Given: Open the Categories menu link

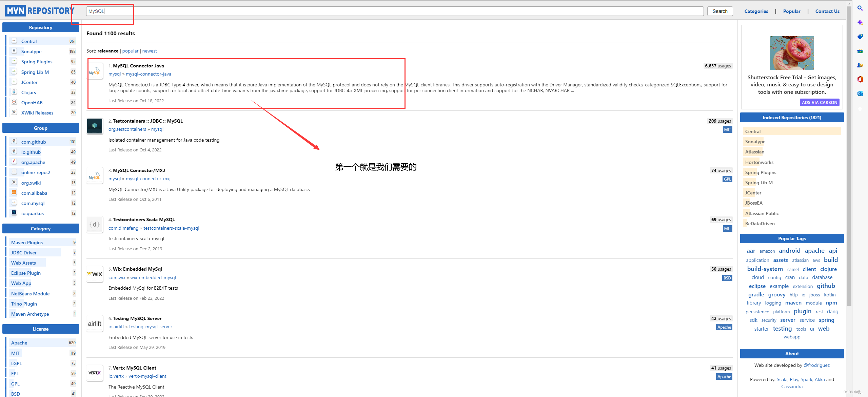Looking at the screenshot, I should point(756,11).
